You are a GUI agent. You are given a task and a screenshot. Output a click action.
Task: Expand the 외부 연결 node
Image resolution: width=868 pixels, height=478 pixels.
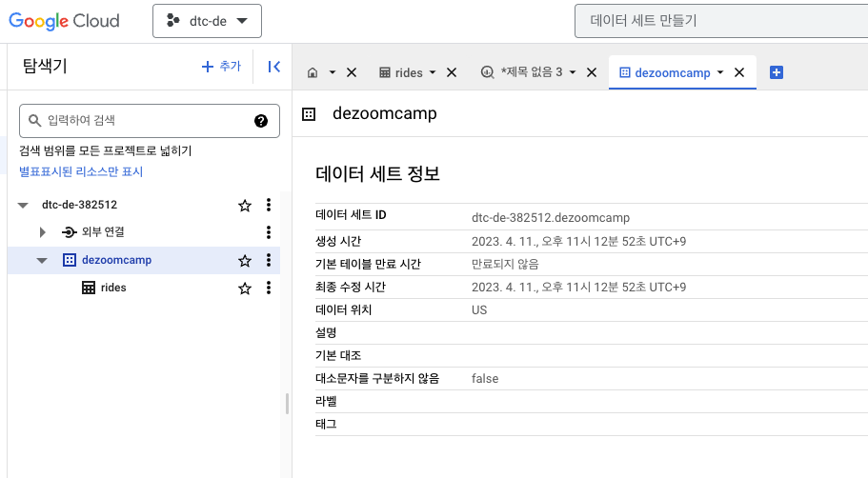[43, 232]
